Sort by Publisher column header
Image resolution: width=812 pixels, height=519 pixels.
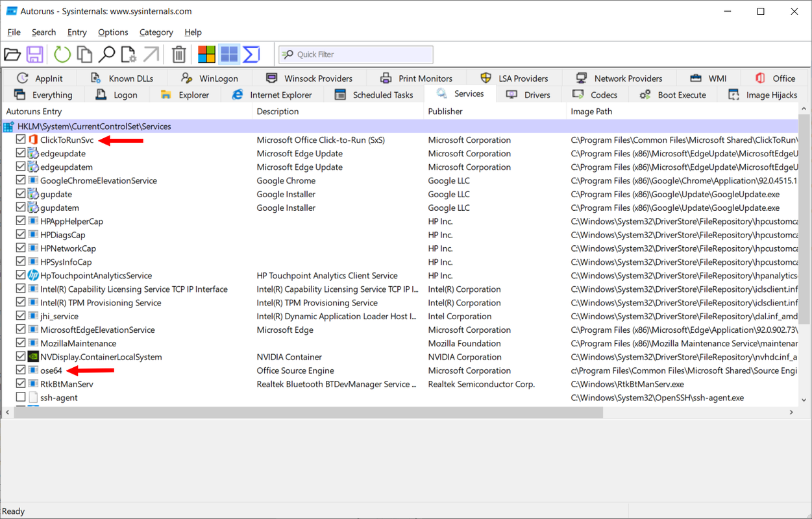495,112
